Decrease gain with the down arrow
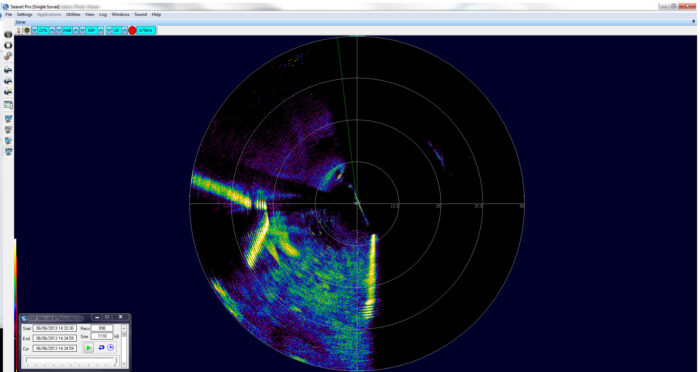The width and height of the screenshot is (700, 372). [34, 30]
